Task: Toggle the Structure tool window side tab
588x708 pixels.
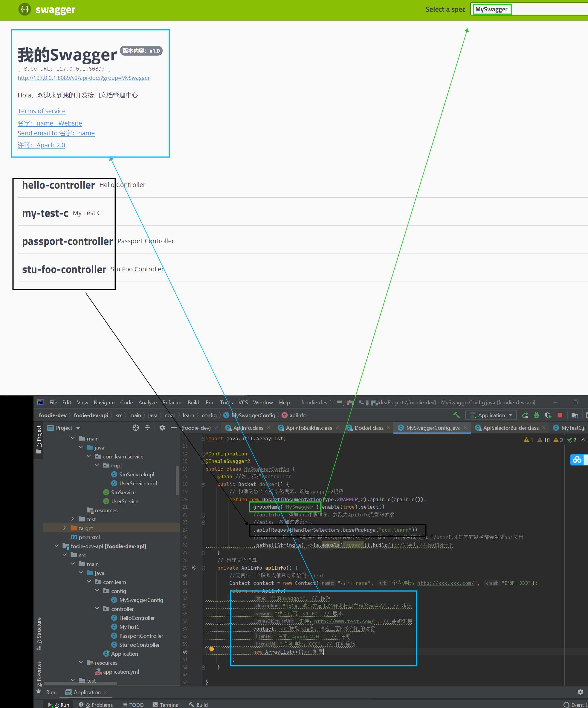Action: pyautogui.click(x=39, y=632)
